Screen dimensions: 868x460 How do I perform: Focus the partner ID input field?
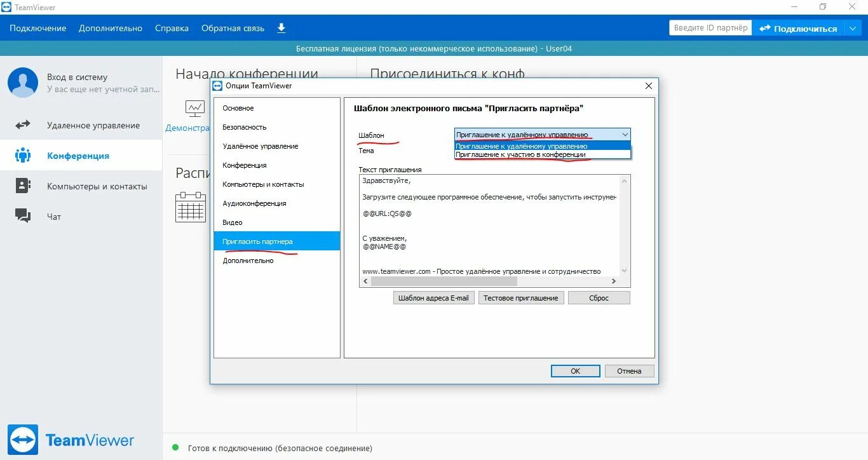710,28
